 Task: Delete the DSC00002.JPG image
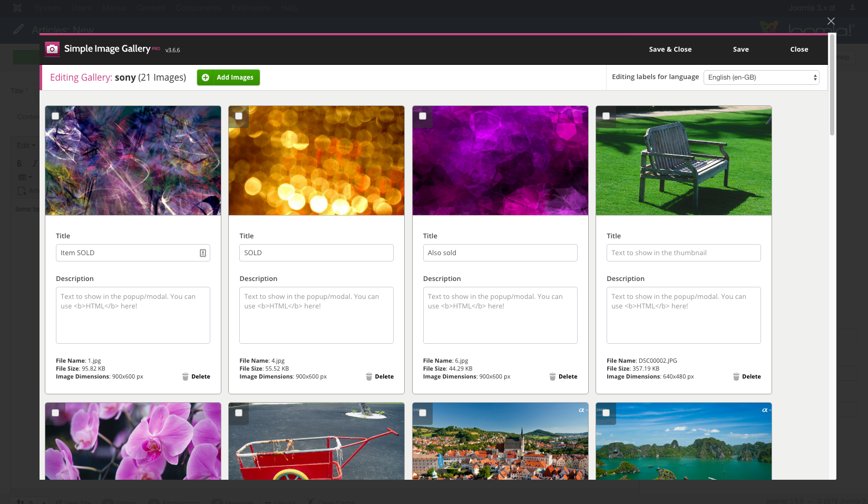coord(747,376)
